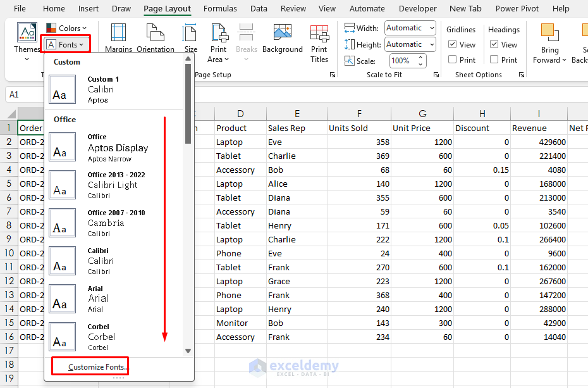Viewport: 588px width, 388px height.
Task: Click the font list scroll up arrow
Action: 188,58
